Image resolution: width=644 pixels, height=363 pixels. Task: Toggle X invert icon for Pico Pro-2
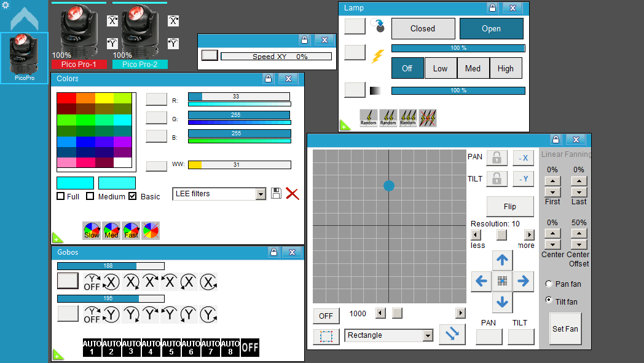(x=173, y=20)
